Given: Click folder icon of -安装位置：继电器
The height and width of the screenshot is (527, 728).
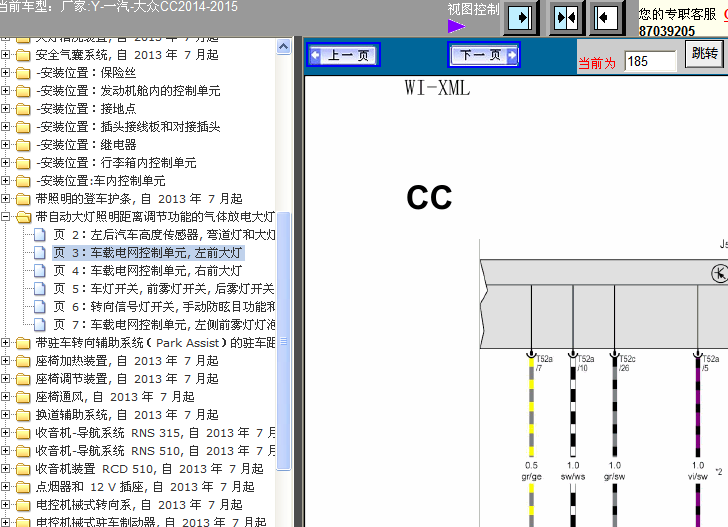Looking at the screenshot, I should [23, 145].
